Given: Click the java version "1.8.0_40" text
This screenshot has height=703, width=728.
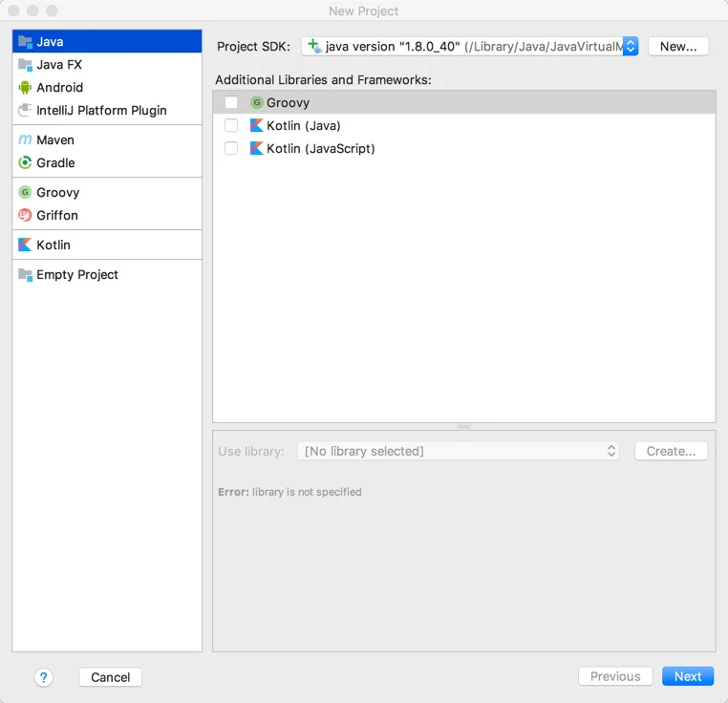Looking at the screenshot, I should coord(393,47).
